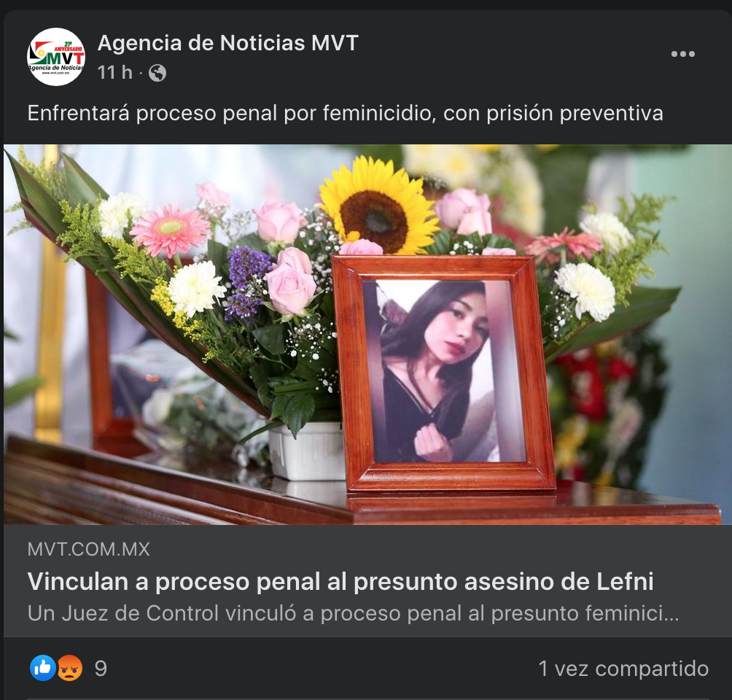
Task: Click the sunflower in the article photo
Action: pyautogui.click(x=377, y=206)
